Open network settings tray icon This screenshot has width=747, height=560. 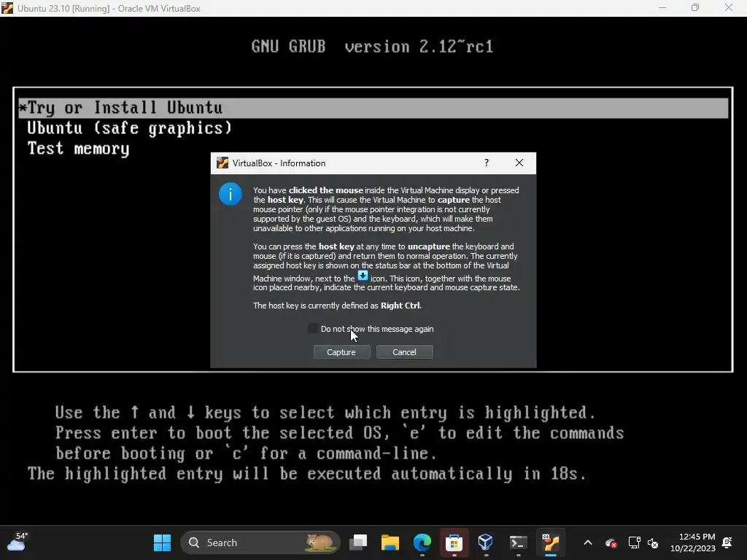click(x=634, y=542)
